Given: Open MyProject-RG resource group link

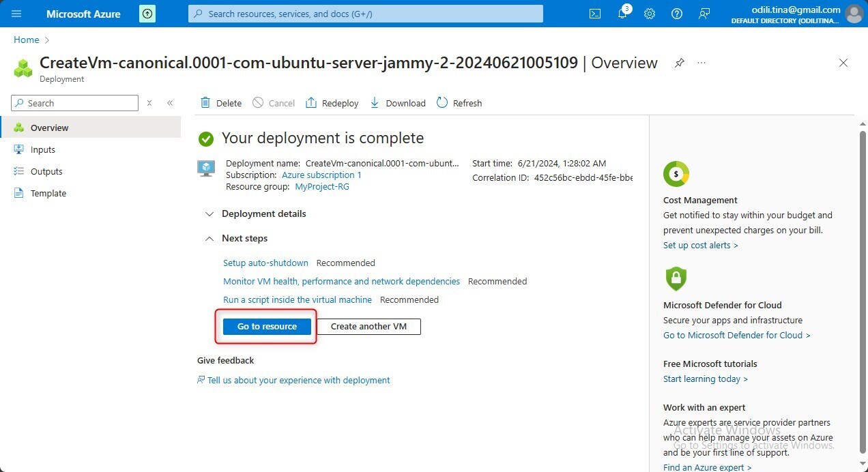Looking at the screenshot, I should [x=322, y=186].
